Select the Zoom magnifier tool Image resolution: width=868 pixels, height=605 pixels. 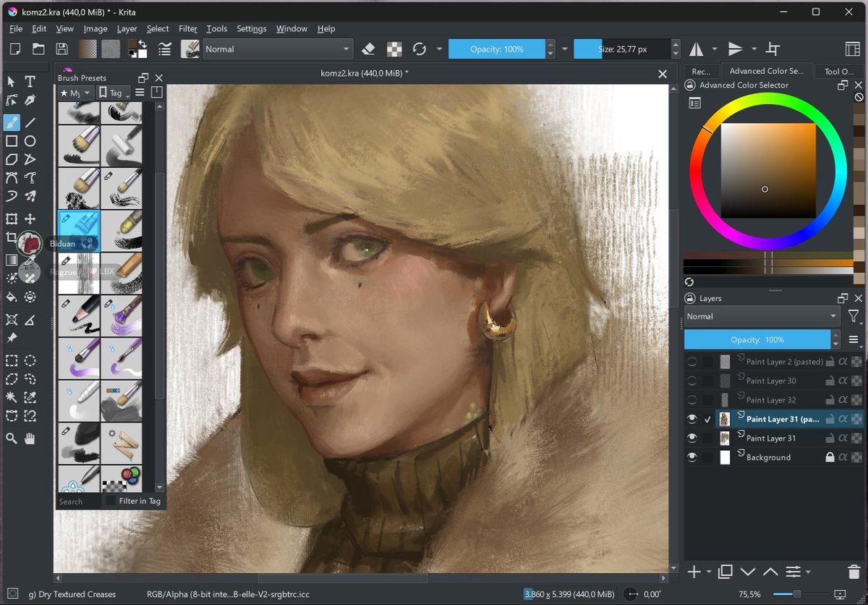(x=12, y=439)
